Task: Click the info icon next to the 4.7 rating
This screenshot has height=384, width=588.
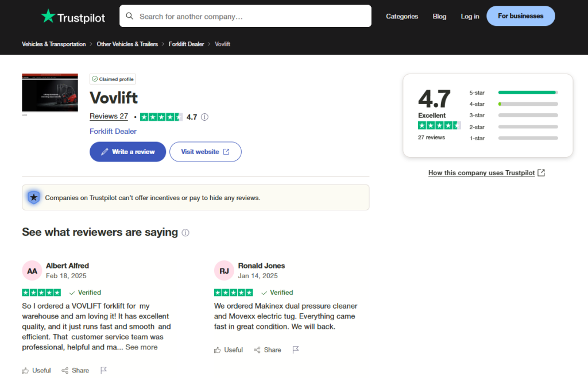Action: (205, 117)
